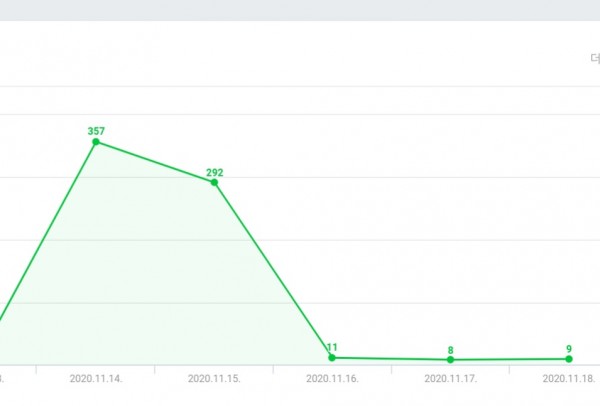The image size is (600, 406).
Task: Select the value label 11
Action: [x=332, y=347]
